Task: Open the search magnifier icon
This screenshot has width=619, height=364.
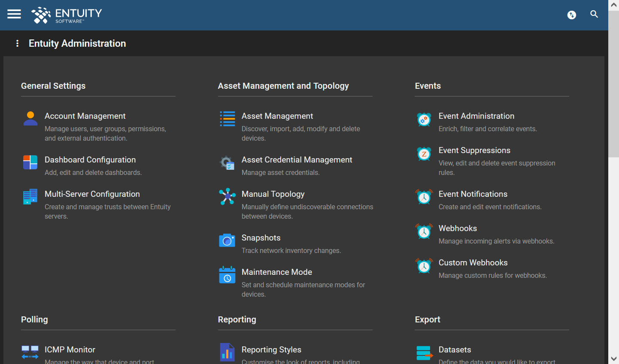Action: click(x=594, y=14)
